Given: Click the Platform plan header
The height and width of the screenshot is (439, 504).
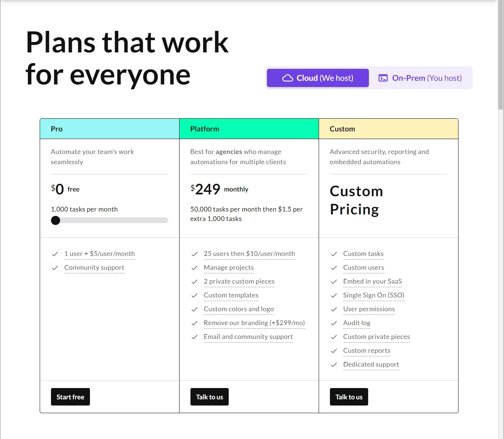Looking at the screenshot, I should click(x=249, y=129).
